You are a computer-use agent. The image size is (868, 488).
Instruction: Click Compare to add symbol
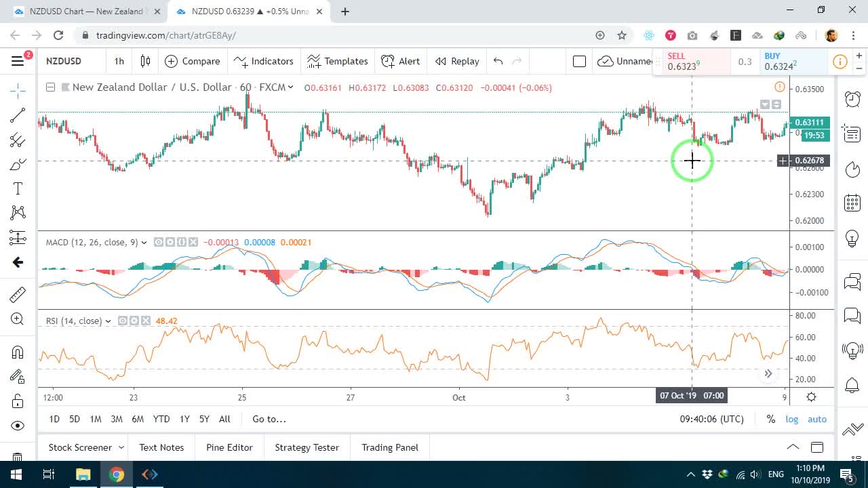click(x=193, y=61)
